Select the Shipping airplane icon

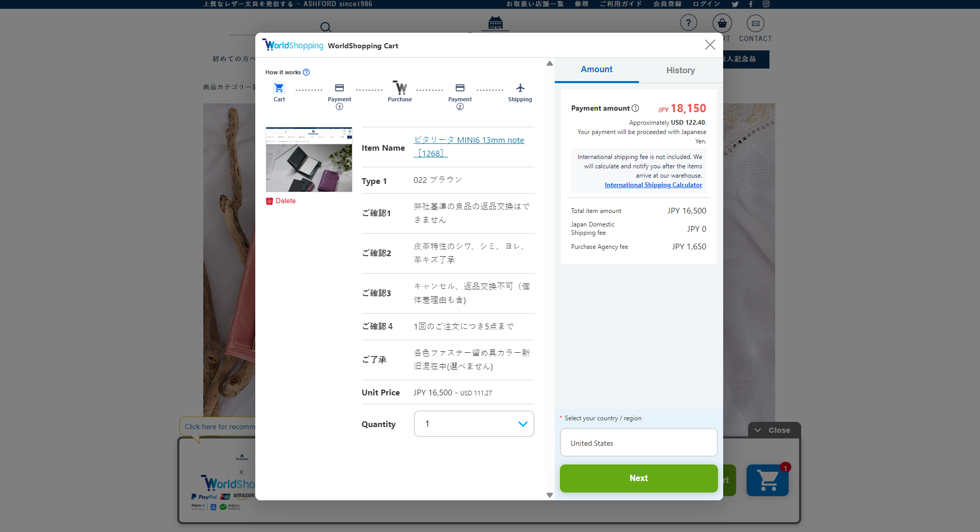(520, 88)
